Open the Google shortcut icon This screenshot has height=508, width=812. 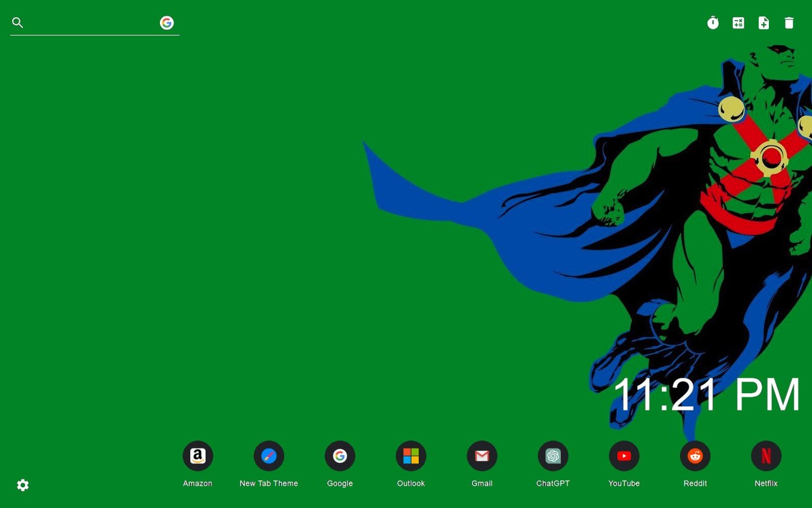(x=340, y=456)
